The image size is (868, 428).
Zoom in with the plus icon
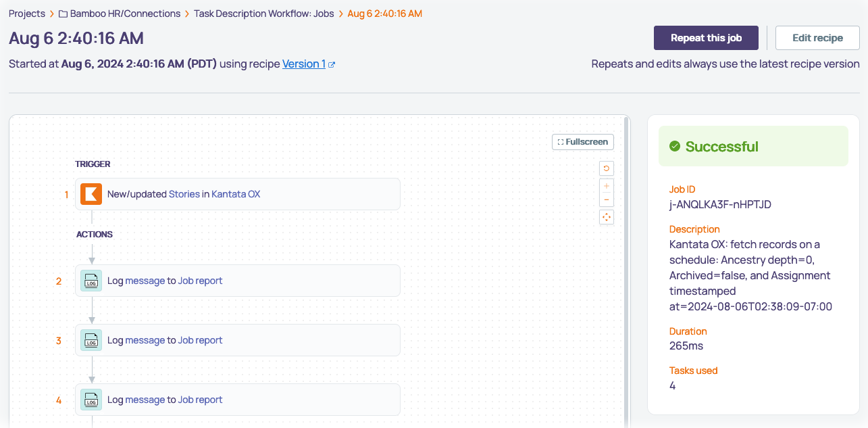tap(607, 185)
